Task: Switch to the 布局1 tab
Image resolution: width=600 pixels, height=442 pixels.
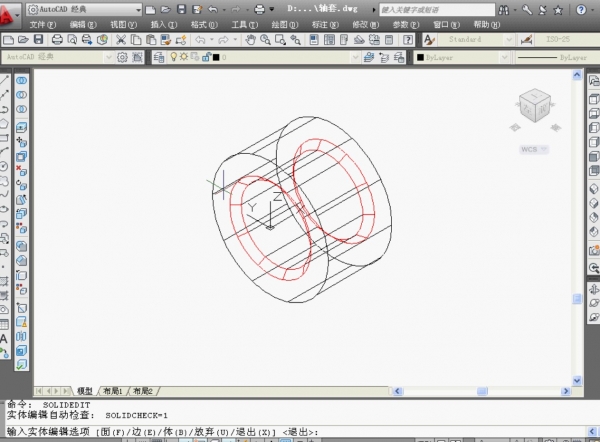Action: pyautogui.click(x=113, y=391)
